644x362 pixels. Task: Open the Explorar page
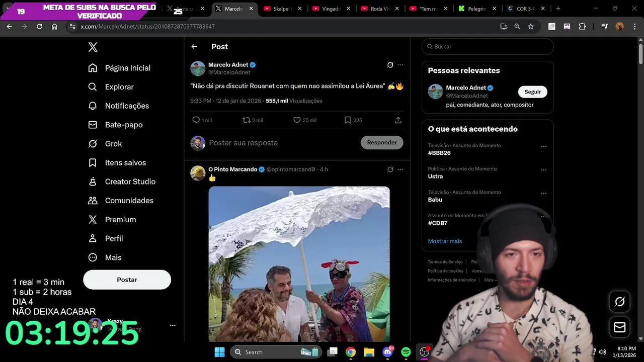click(111, 87)
